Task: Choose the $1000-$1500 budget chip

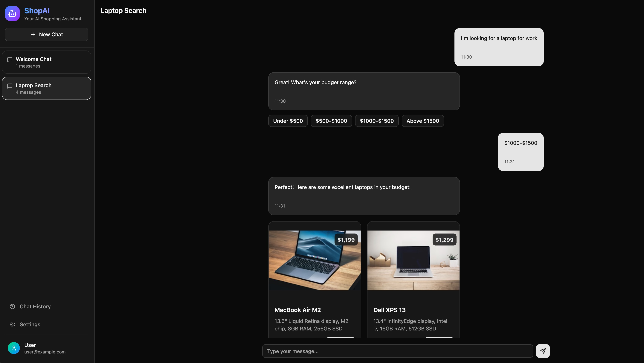Action: pyautogui.click(x=377, y=121)
